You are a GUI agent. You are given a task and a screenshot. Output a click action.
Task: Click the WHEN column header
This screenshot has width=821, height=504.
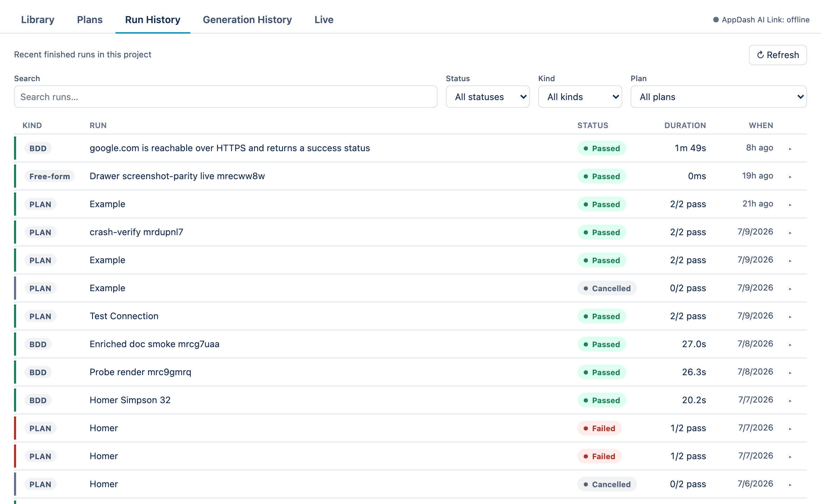click(x=761, y=125)
